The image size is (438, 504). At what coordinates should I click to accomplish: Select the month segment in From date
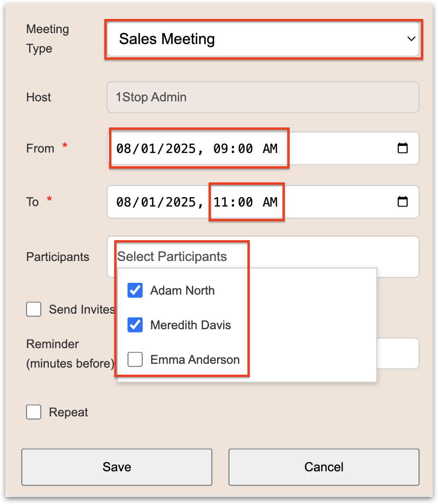point(123,149)
